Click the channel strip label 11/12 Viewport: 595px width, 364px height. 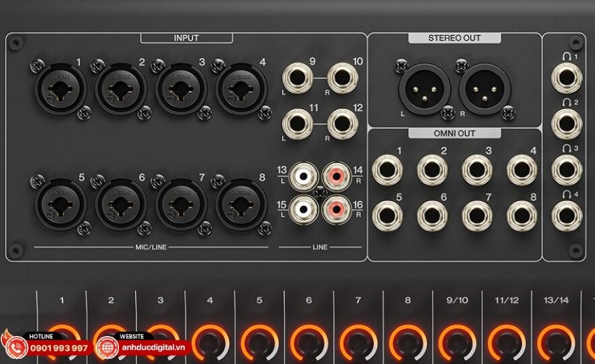tap(507, 300)
